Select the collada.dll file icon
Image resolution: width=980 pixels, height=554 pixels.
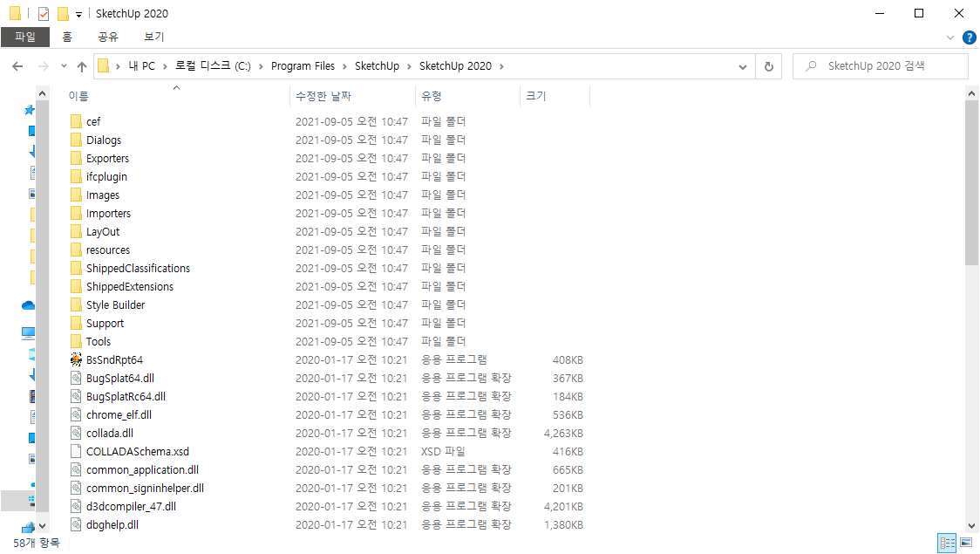coord(76,433)
